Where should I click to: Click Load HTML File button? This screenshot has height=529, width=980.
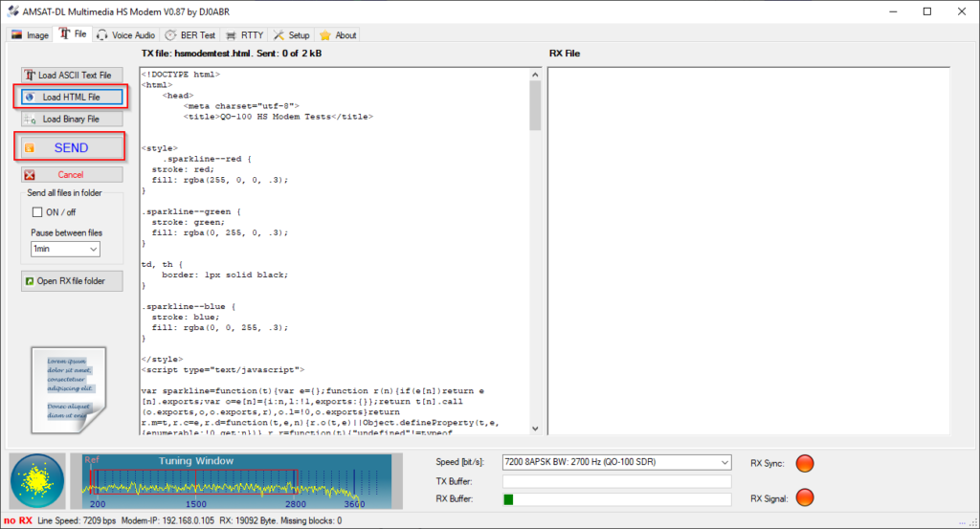point(72,97)
